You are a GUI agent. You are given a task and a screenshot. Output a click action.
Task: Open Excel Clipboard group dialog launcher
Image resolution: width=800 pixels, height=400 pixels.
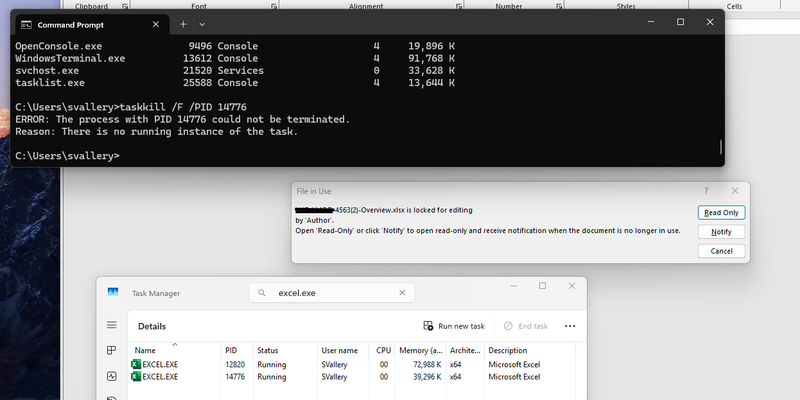click(124, 6)
